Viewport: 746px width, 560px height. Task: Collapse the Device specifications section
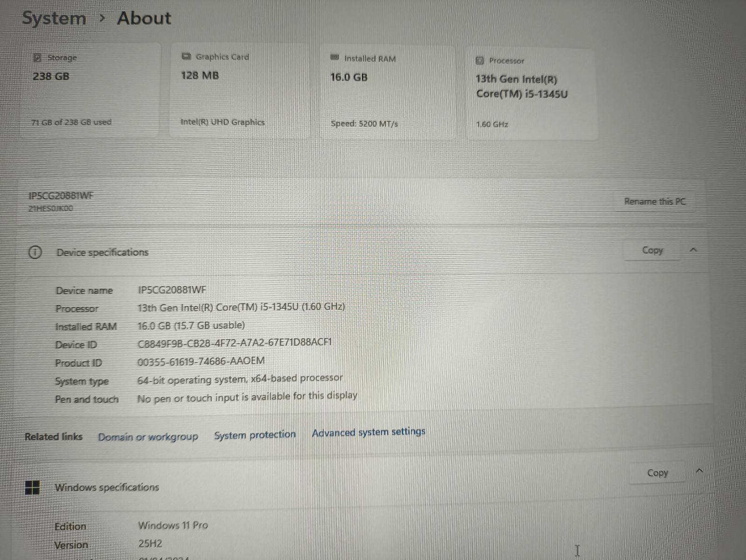(693, 250)
